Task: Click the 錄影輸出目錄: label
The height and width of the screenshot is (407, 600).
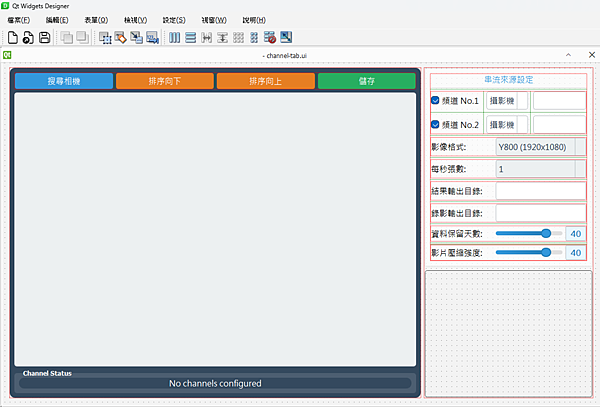Action: [457, 213]
